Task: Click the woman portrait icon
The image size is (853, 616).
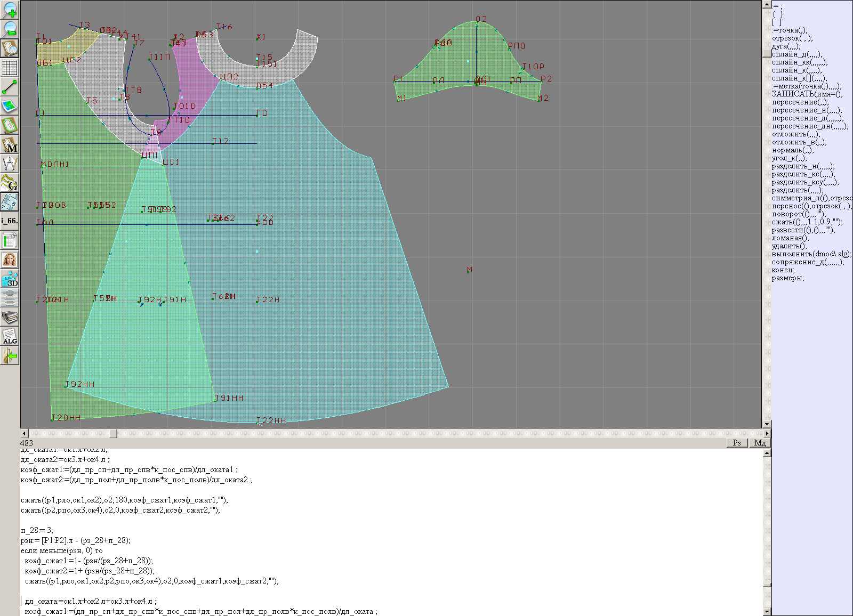Action: tap(10, 260)
